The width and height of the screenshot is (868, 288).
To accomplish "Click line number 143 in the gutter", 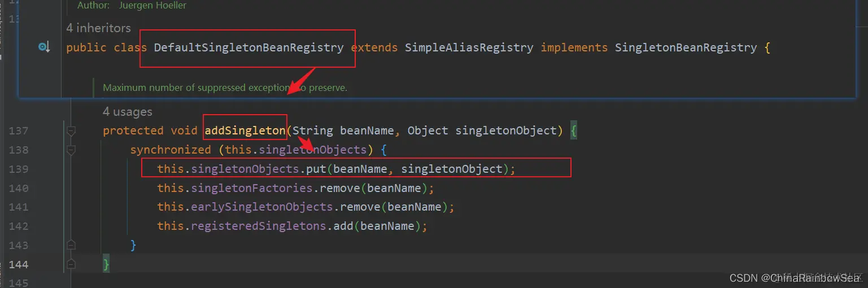I will click(19, 245).
